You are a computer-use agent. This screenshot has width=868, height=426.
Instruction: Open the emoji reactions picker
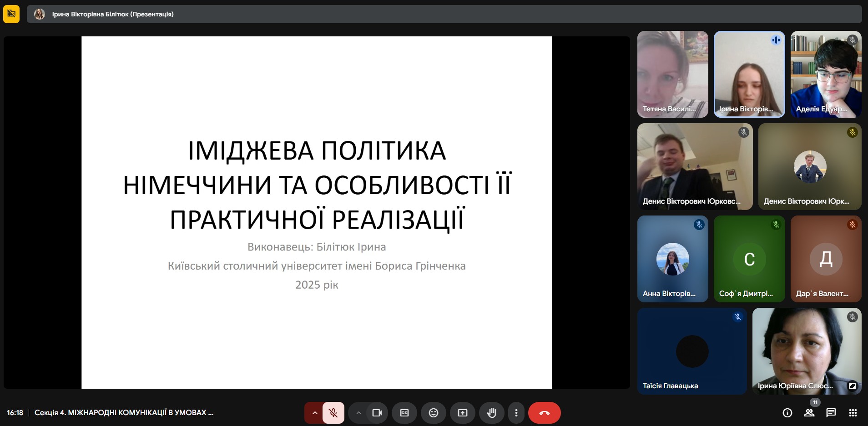pyautogui.click(x=433, y=413)
